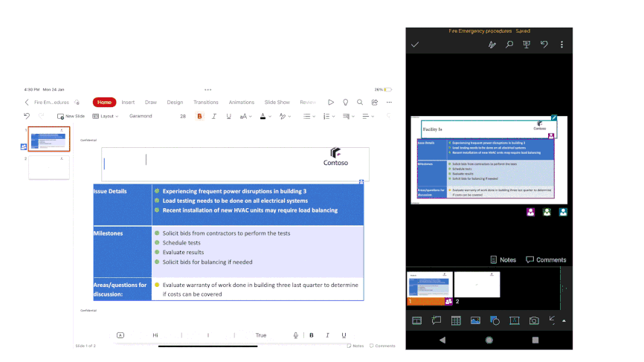Open Garamond font name box
644x362 pixels.
point(141,116)
